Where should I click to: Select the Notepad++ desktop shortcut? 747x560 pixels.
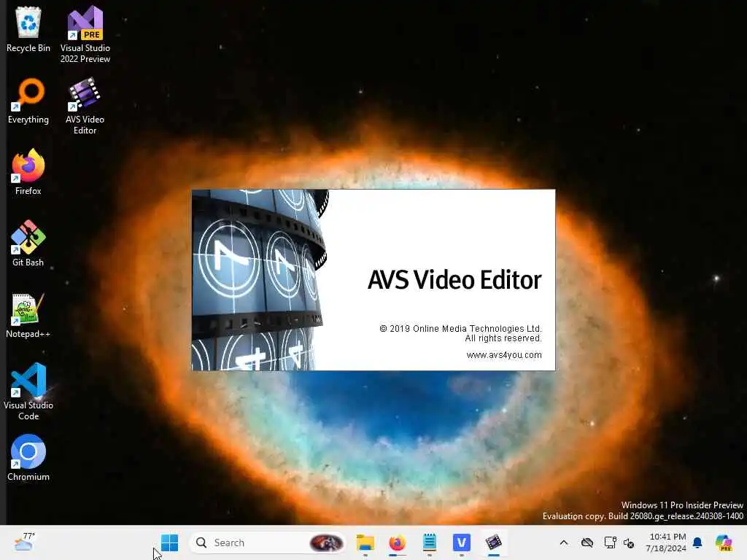click(x=28, y=315)
